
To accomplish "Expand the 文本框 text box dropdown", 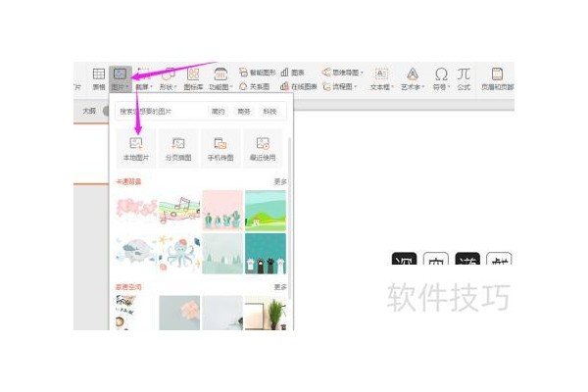I will tap(382, 87).
